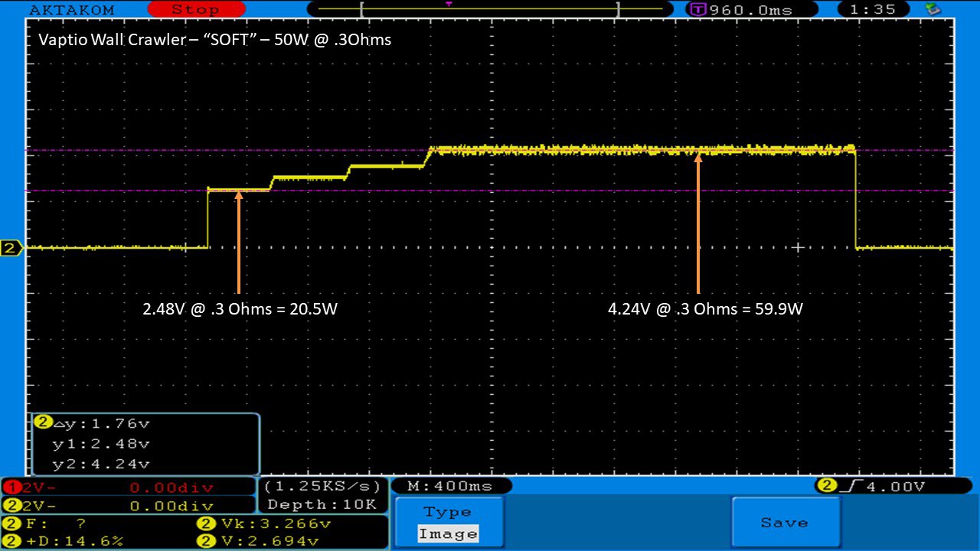Click the M:400ms timebase readout
980x551 pixels.
[x=450, y=486]
